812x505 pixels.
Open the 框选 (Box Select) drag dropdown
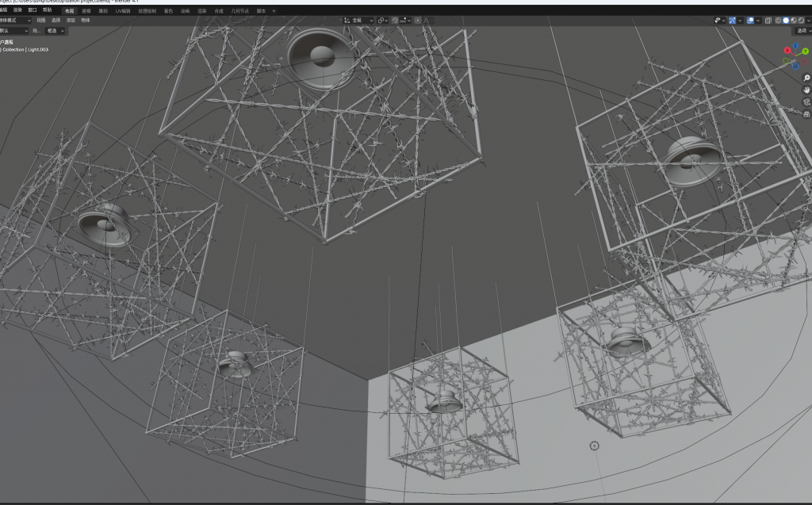pyautogui.click(x=56, y=31)
